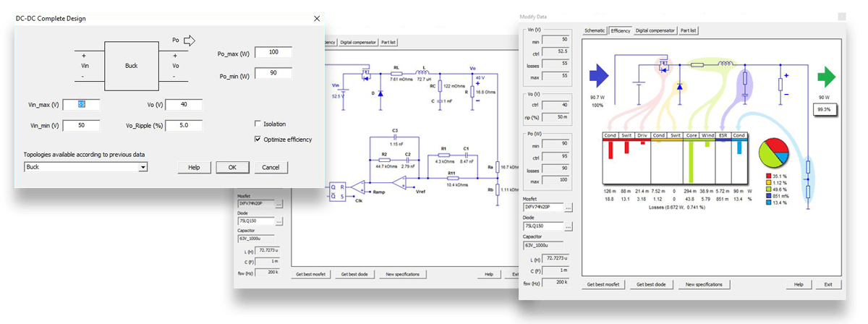
Task: Enable the Isolation checkbox
Action: (258, 124)
